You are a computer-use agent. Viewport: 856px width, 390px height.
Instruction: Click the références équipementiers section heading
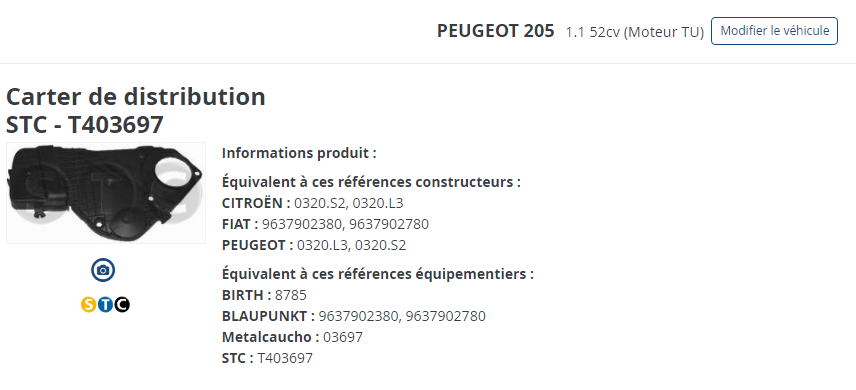tap(378, 274)
